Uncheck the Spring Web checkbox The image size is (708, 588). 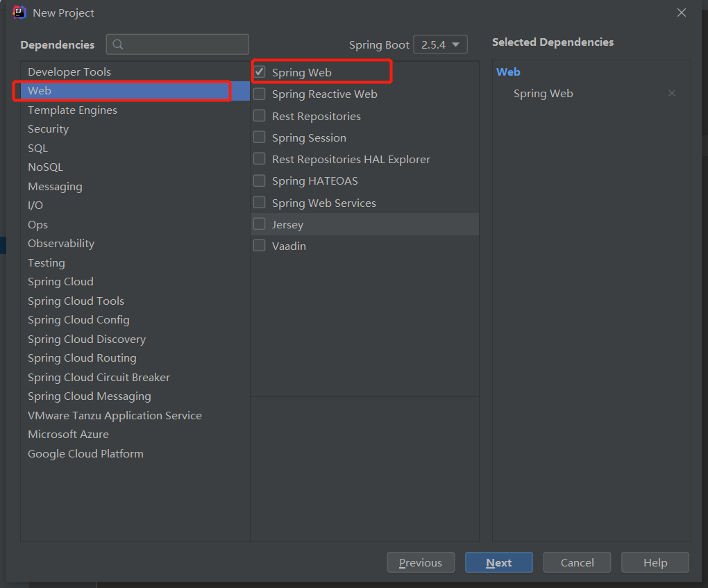tap(260, 72)
